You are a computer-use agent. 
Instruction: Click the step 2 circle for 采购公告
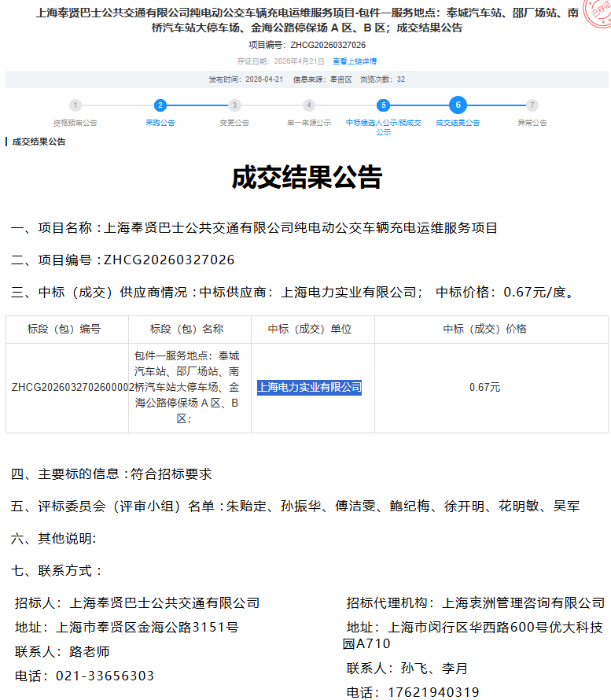tap(160, 105)
